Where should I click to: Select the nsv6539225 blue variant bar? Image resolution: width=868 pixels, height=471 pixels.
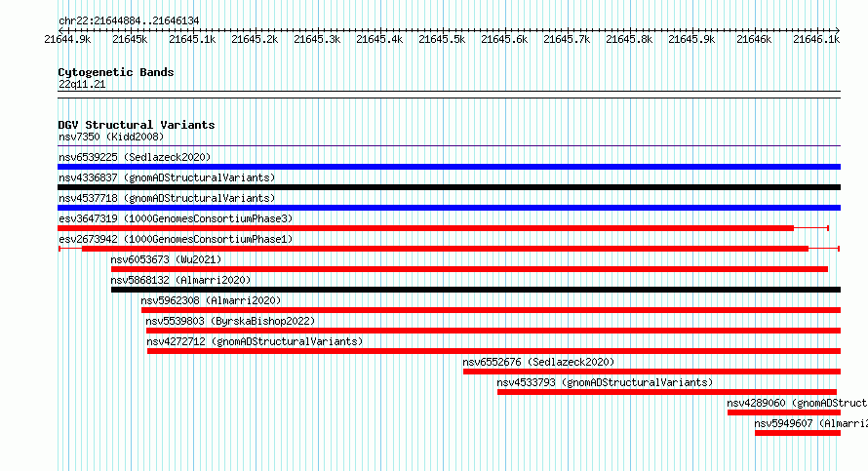click(449, 167)
